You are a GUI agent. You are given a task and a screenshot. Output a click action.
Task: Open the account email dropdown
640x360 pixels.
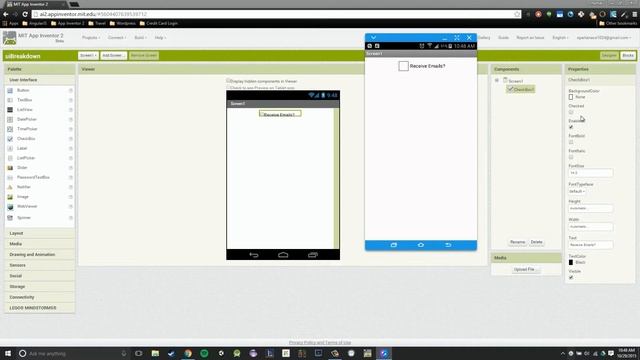point(604,38)
